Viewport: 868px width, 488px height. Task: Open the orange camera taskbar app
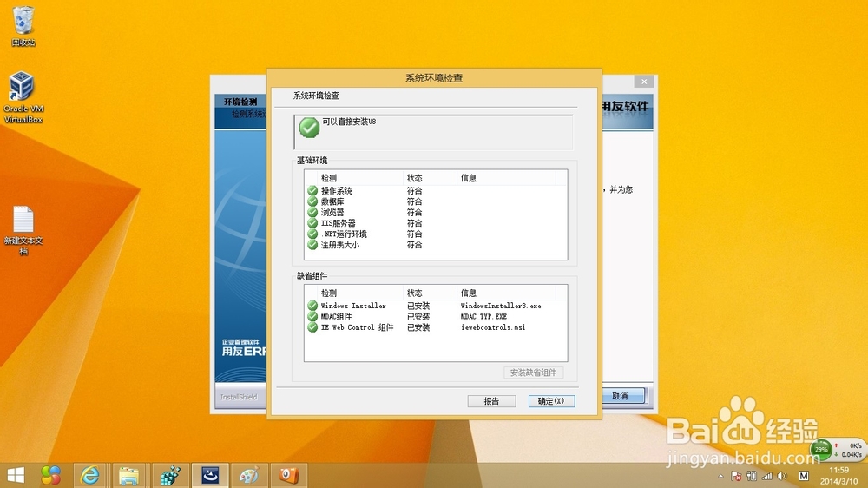288,475
